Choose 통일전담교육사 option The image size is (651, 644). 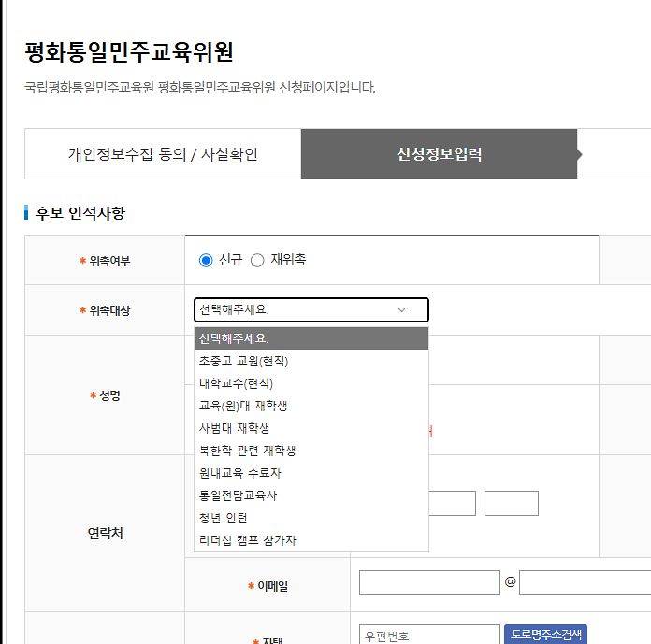(311, 495)
